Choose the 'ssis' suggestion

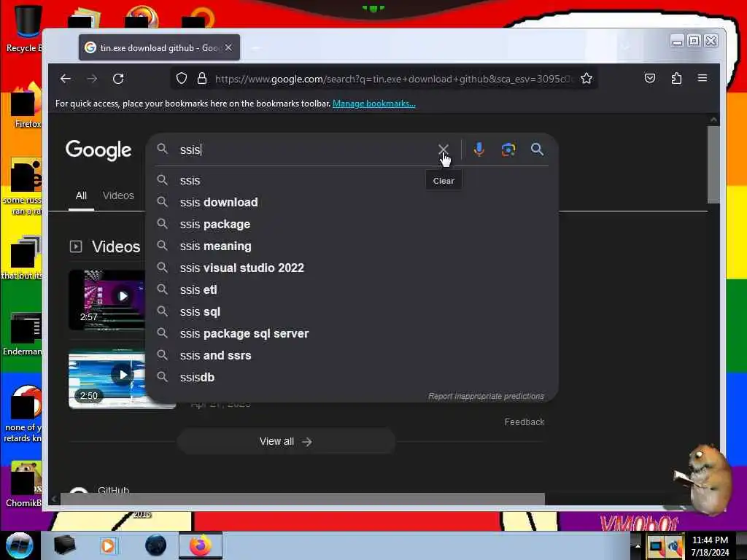tap(352, 181)
